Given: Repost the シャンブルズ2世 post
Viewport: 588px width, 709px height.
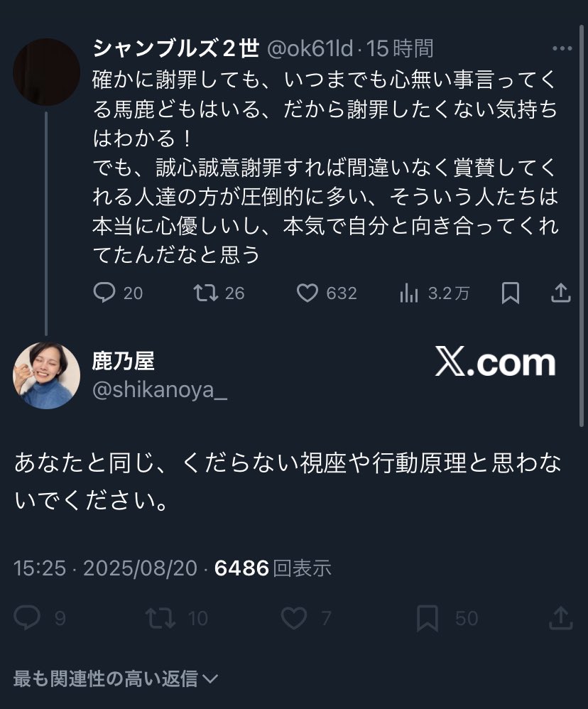Looking at the screenshot, I should point(205,293).
